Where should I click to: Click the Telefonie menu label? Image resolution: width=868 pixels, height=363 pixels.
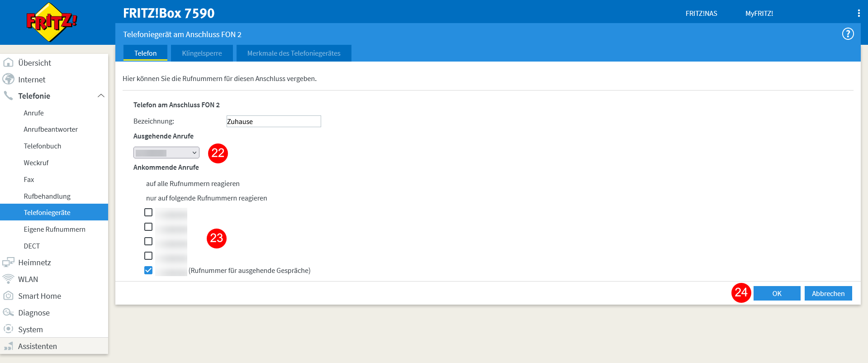[x=34, y=96]
